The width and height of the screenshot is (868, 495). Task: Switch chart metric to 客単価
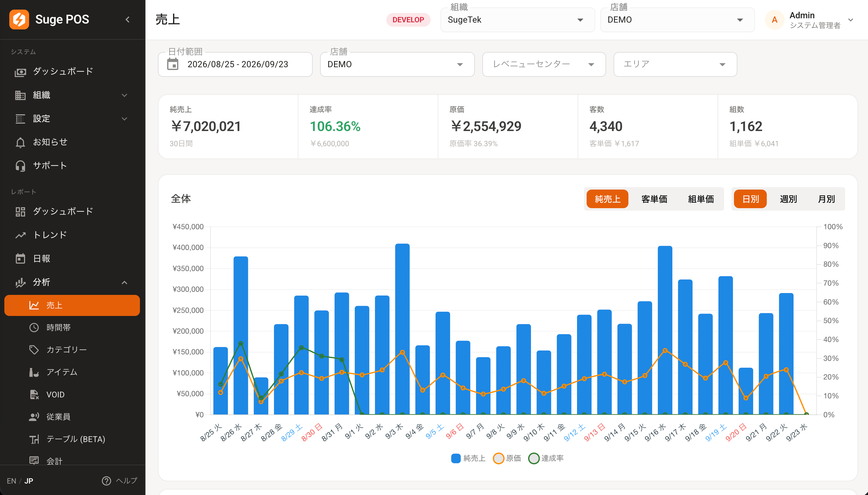(654, 199)
